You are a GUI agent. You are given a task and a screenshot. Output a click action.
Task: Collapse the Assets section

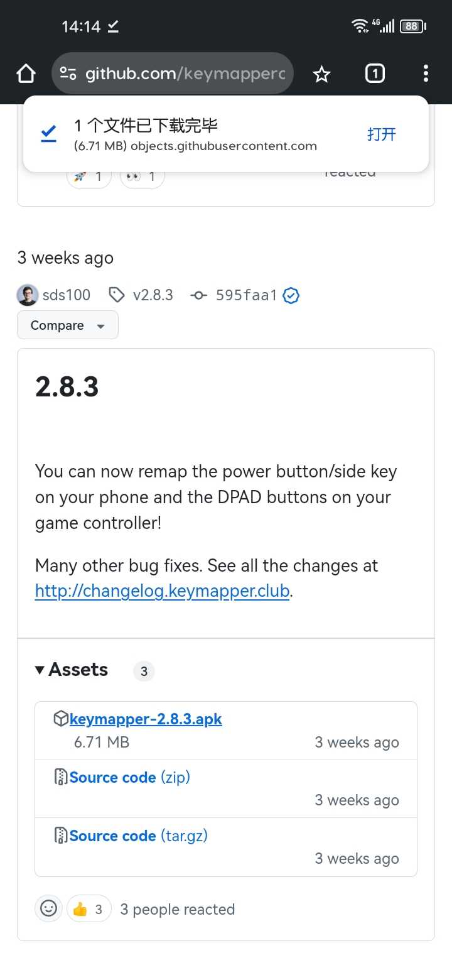(72, 670)
